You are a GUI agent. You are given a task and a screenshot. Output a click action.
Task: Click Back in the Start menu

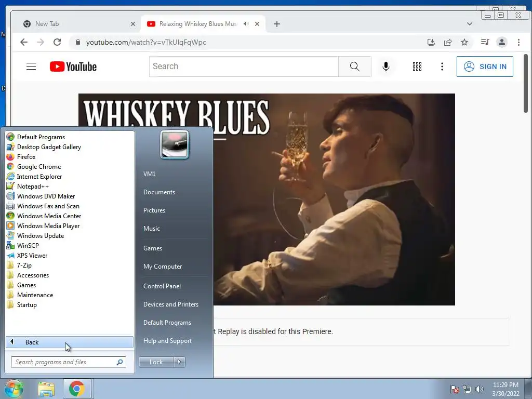pyautogui.click(x=70, y=342)
